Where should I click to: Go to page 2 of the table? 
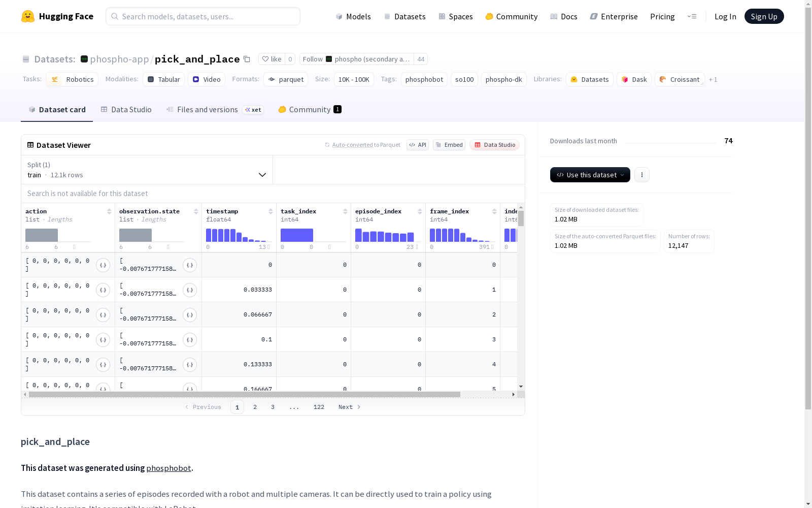tap(255, 407)
